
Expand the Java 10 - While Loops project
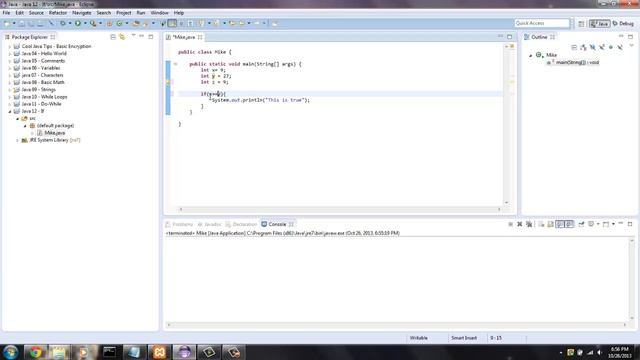coord(10,97)
